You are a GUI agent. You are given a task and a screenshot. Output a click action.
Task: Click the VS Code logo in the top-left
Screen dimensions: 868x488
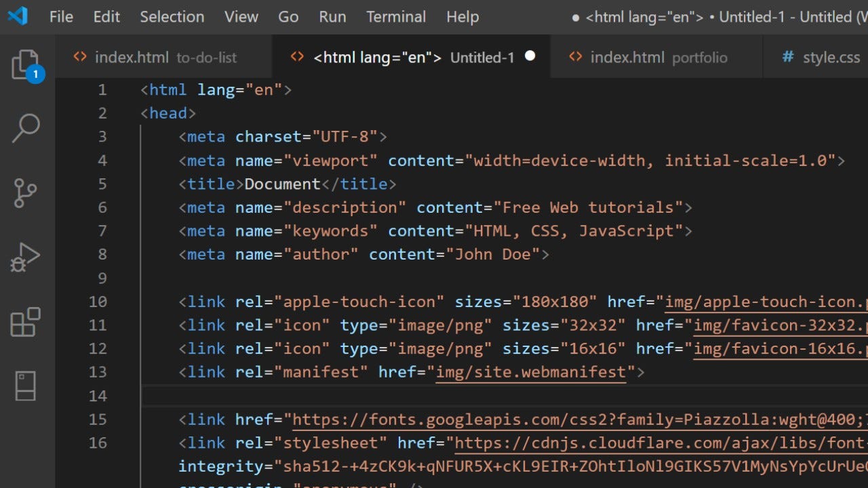[17, 16]
